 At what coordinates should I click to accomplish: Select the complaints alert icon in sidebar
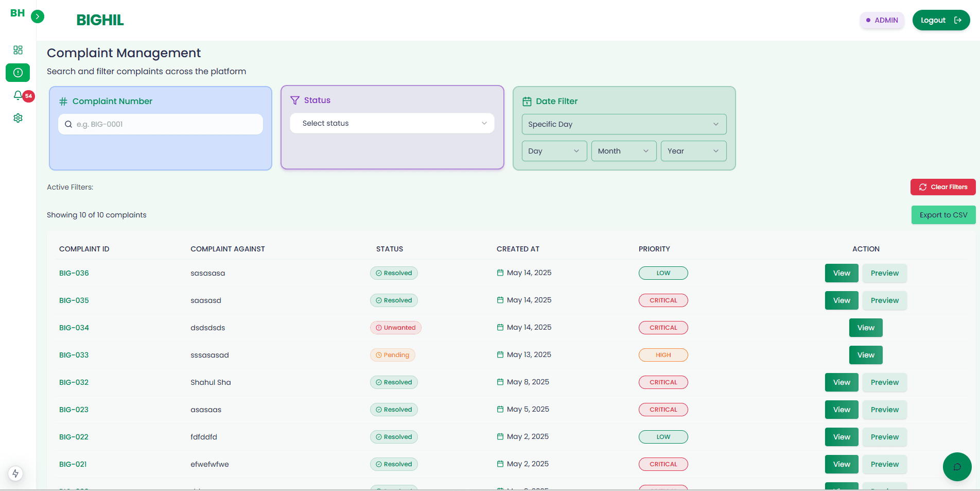(x=18, y=73)
